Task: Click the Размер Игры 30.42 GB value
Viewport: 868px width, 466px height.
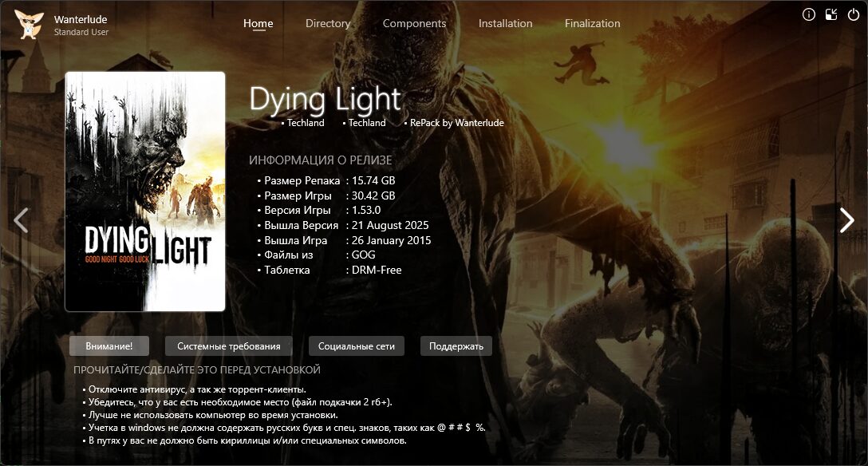Action: pyautogui.click(x=373, y=195)
